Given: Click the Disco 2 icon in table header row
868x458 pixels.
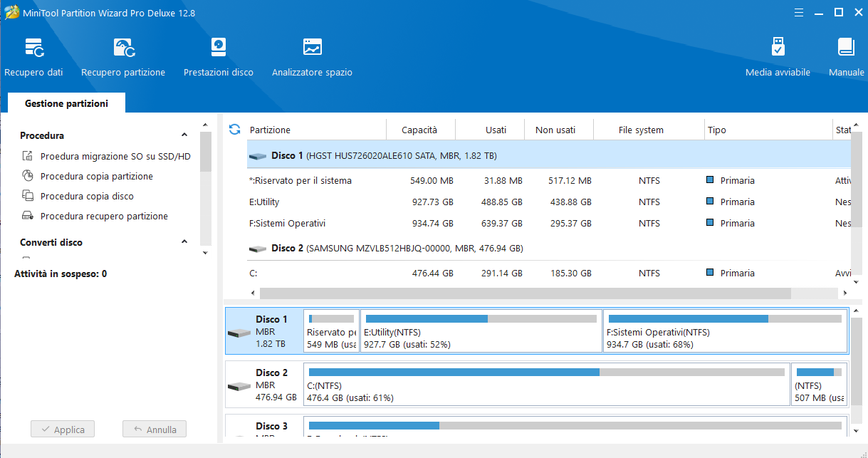Looking at the screenshot, I should pyautogui.click(x=258, y=249).
